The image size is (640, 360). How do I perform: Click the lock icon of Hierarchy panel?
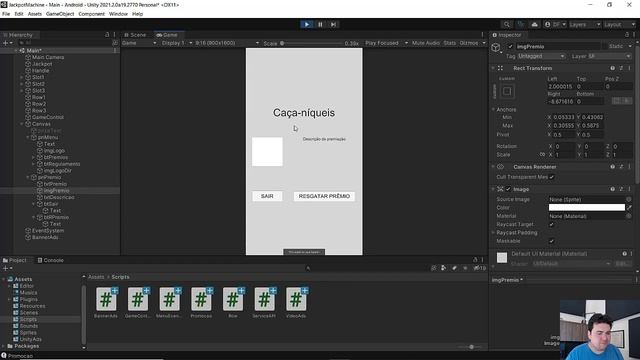click(x=107, y=35)
